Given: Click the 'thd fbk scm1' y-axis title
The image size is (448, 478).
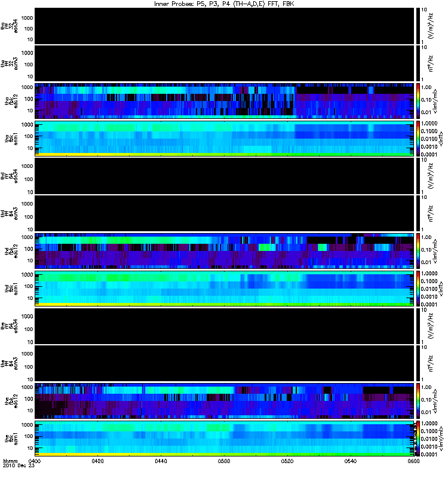Looking at the screenshot, I should [x=11, y=289].
